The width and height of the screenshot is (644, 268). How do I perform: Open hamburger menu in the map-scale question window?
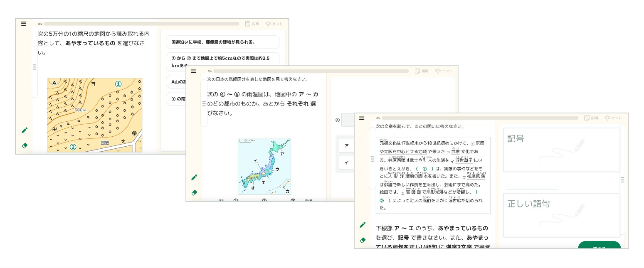[x=24, y=24]
